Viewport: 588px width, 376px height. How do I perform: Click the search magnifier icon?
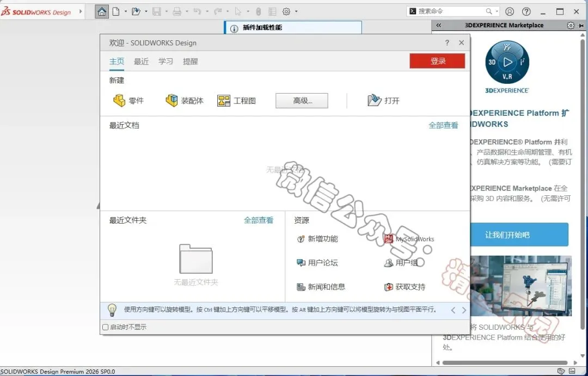tap(488, 11)
